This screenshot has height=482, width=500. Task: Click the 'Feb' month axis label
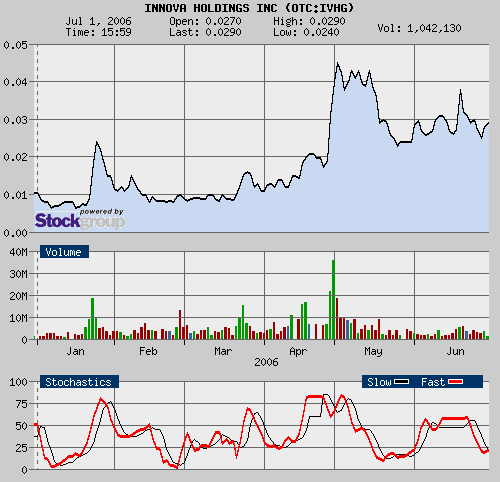148,351
